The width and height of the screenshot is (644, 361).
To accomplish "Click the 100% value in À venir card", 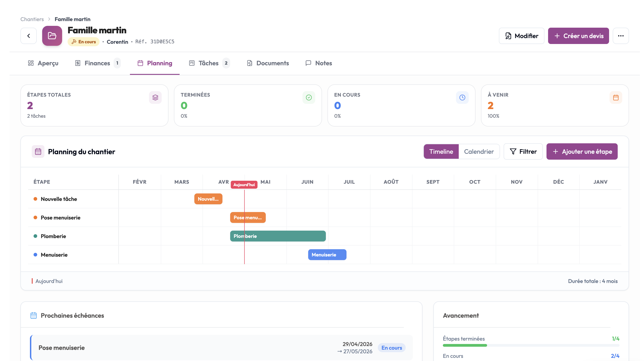I will (x=493, y=116).
